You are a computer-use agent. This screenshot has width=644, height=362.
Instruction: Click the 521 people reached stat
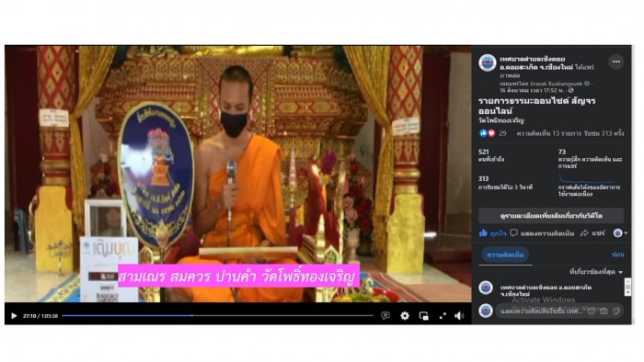pyautogui.click(x=491, y=155)
